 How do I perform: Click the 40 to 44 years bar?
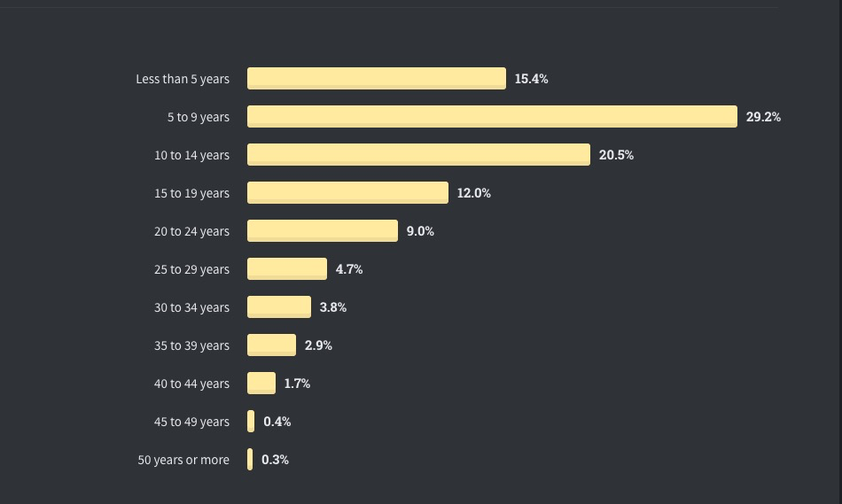click(x=261, y=384)
